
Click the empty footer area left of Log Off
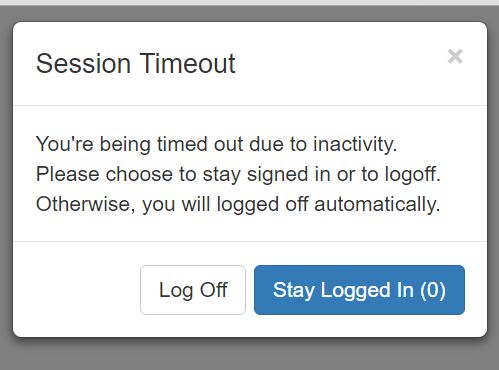coord(77,289)
